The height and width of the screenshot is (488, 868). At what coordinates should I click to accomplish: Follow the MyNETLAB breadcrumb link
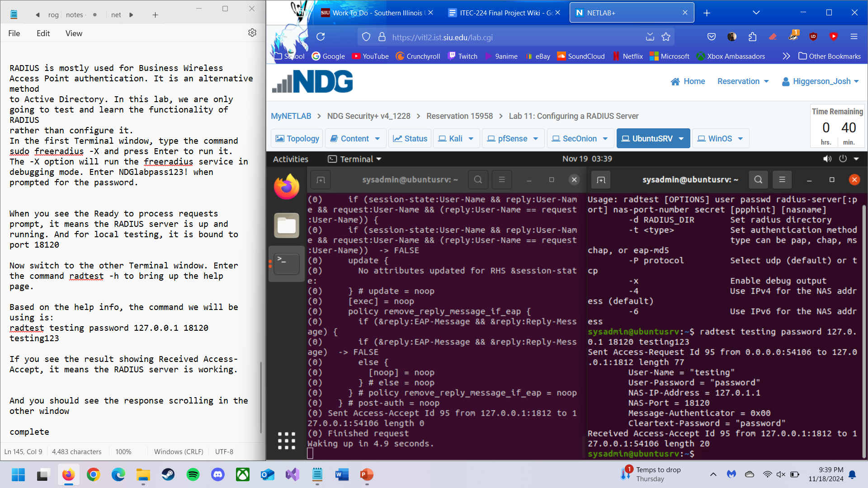[x=291, y=116]
